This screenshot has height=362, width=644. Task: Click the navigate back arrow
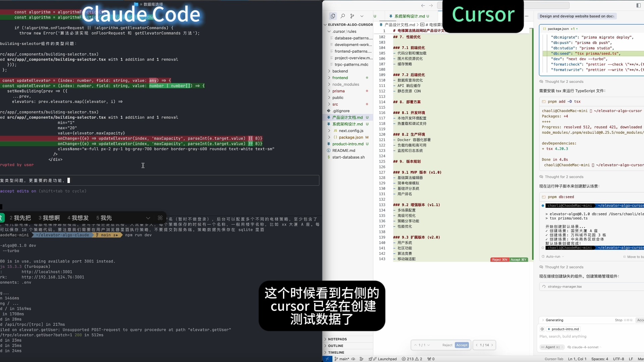(423, 5)
